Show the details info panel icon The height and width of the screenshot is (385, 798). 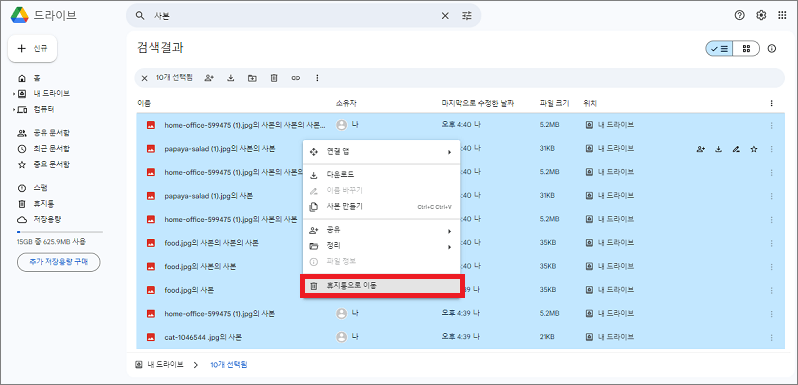coord(772,48)
